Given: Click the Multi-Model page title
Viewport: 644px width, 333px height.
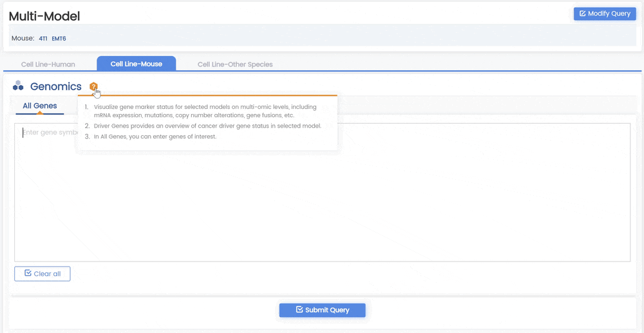Looking at the screenshot, I should pos(44,16).
